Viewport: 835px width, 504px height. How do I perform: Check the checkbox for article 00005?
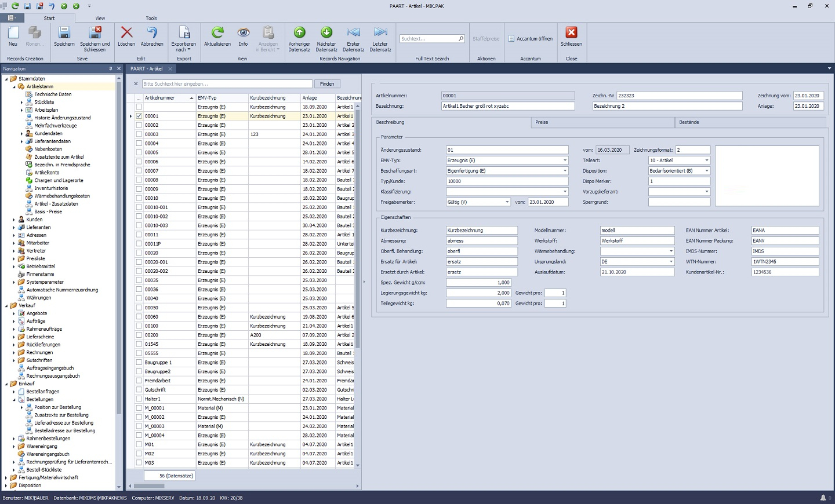139,153
